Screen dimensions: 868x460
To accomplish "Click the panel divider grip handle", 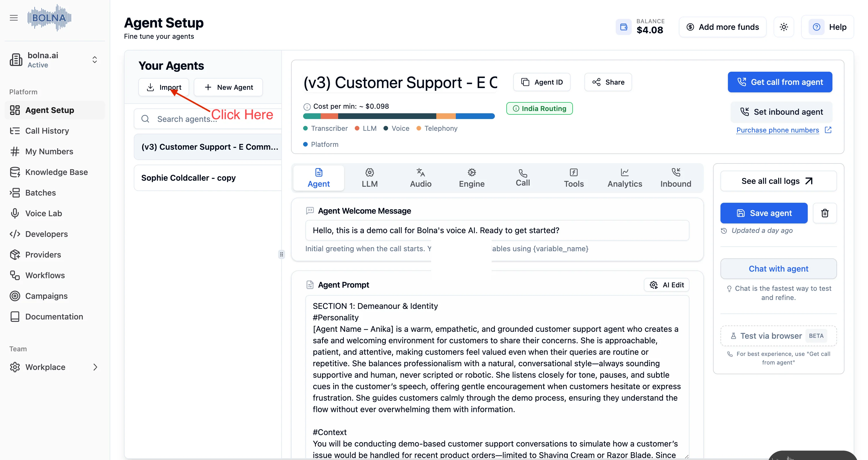I will (281, 255).
